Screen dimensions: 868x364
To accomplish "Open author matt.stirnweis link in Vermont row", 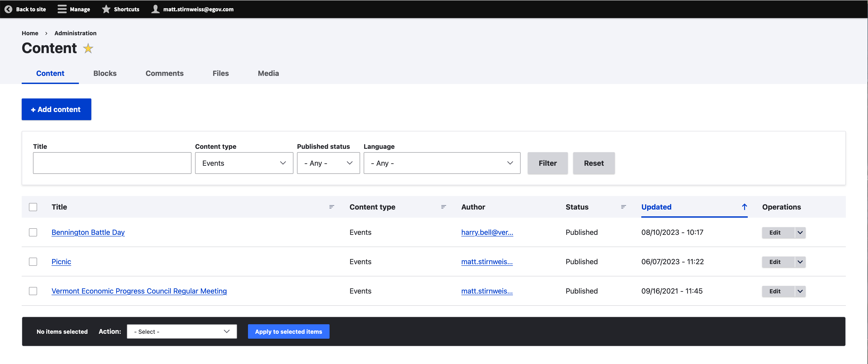I will coord(487,291).
